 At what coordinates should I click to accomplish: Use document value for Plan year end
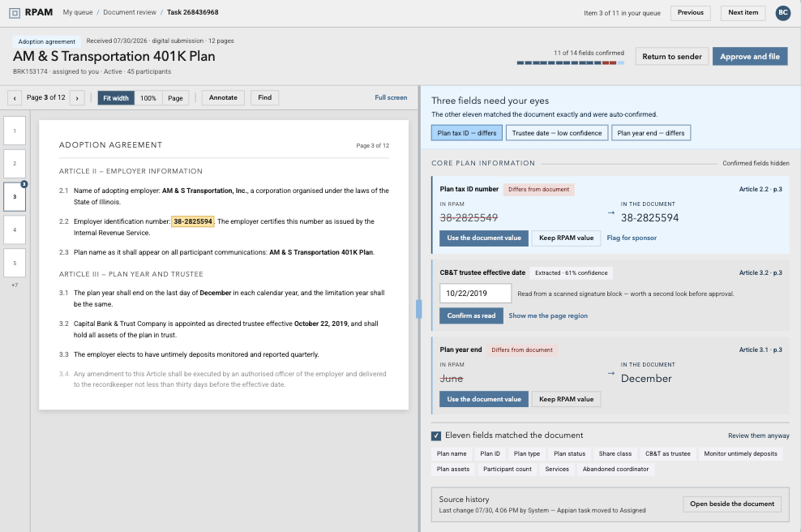pos(484,399)
